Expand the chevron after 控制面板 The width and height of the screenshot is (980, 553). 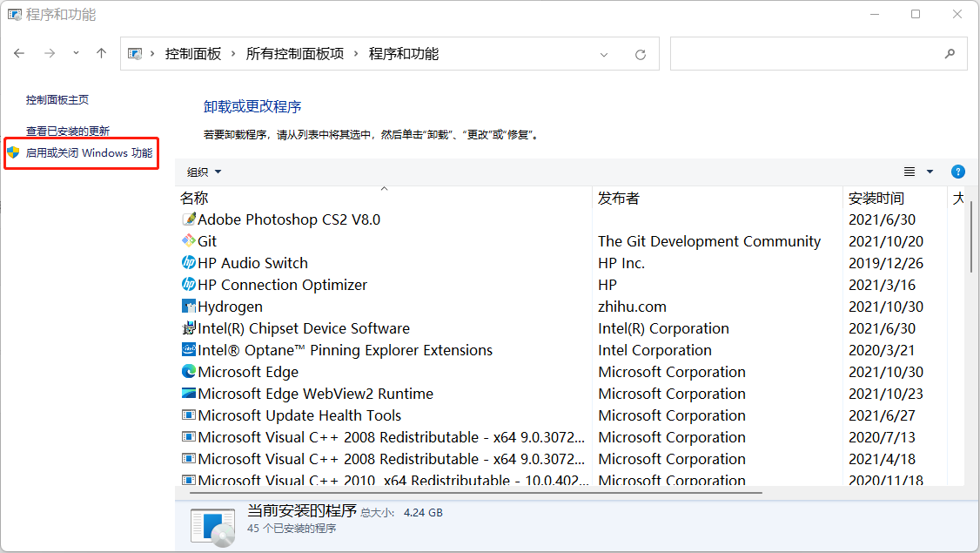click(x=233, y=54)
